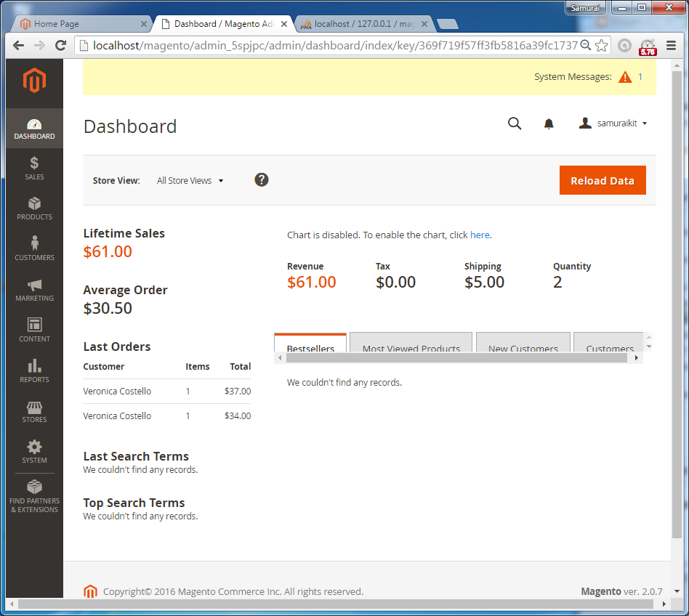This screenshot has height=616, width=689.
Task: Open the Customers menu in the sidebar
Action: [34, 249]
